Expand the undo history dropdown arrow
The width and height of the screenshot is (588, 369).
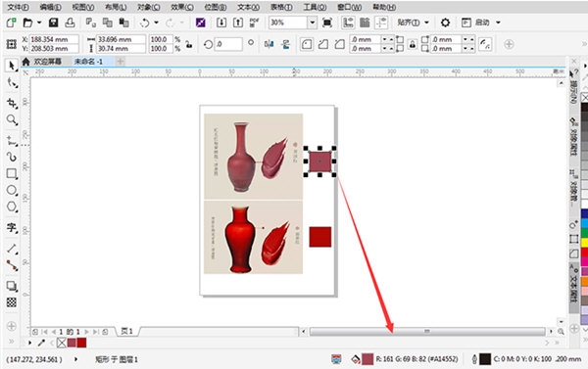(x=156, y=23)
